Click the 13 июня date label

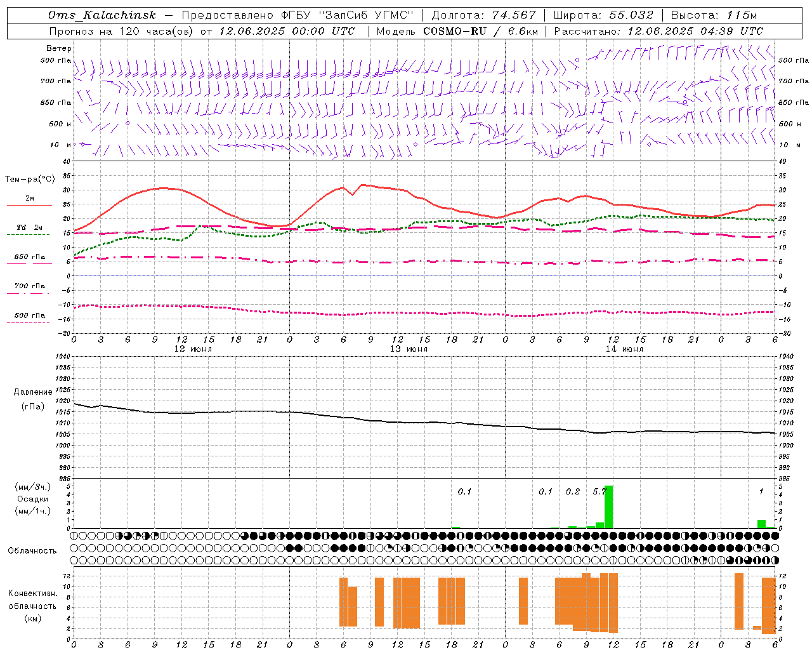coord(409,349)
